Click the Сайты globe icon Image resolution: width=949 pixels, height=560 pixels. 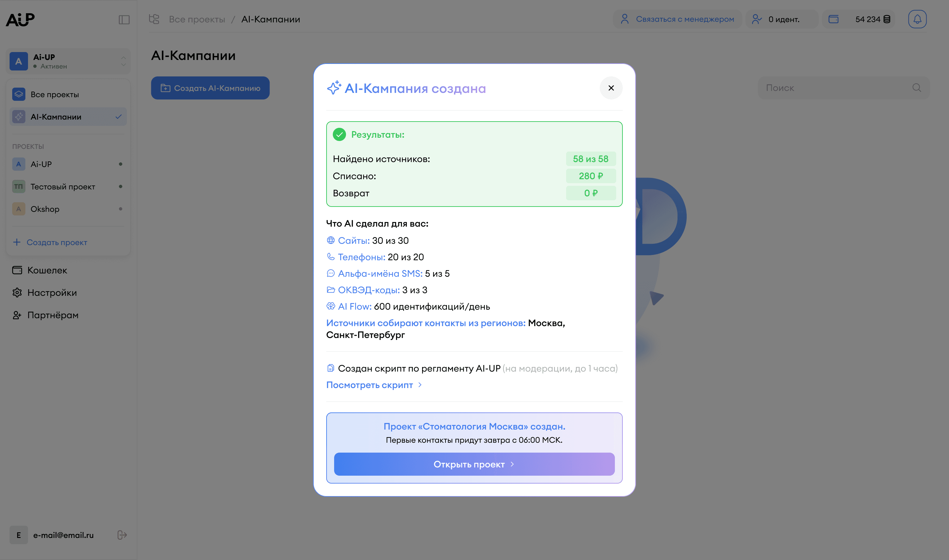(x=331, y=240)
